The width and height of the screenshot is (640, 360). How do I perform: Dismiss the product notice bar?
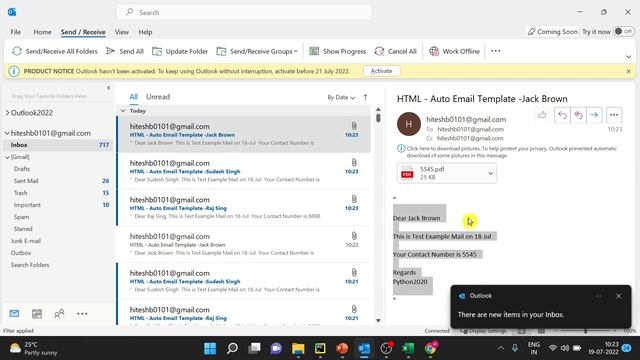coord(629,71)
